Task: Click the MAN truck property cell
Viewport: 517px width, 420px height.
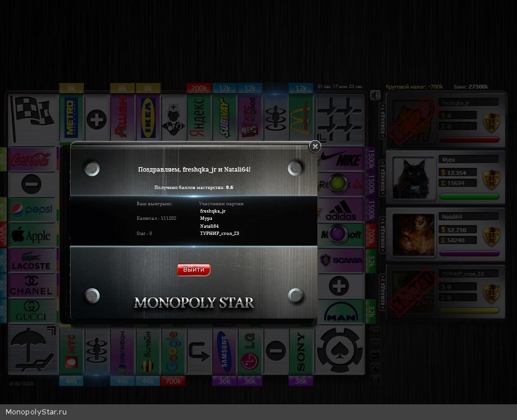Action: 341,312
